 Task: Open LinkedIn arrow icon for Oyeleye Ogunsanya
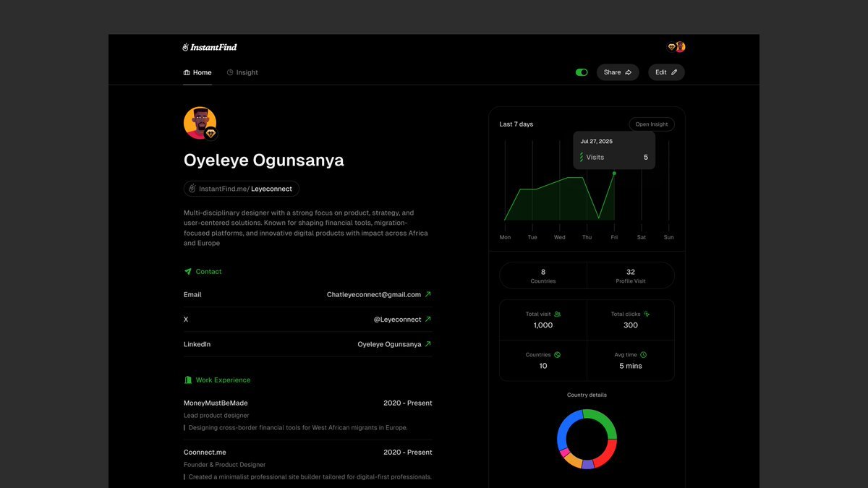[428, 345]
